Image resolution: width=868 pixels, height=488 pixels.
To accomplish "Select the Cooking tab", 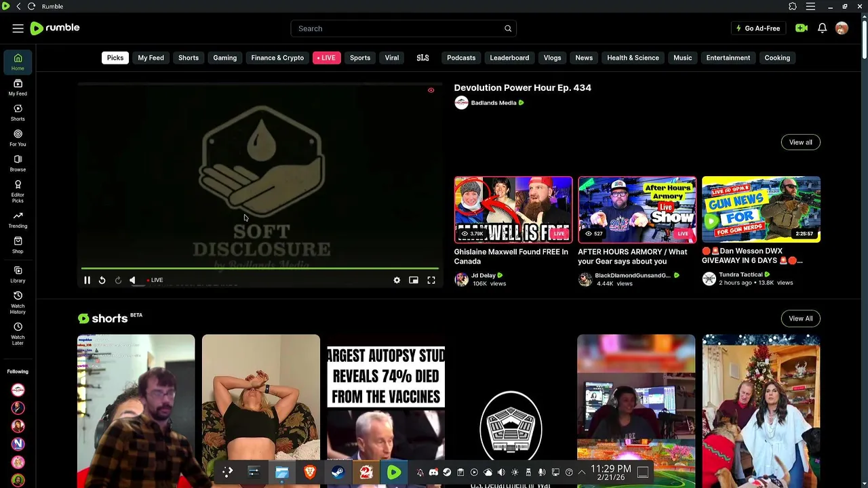I will click(777, 58).
